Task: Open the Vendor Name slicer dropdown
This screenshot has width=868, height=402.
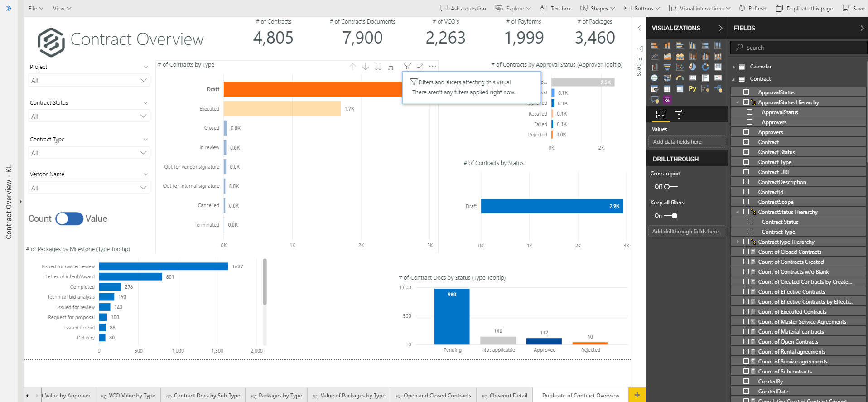Action: pos(89,188)
